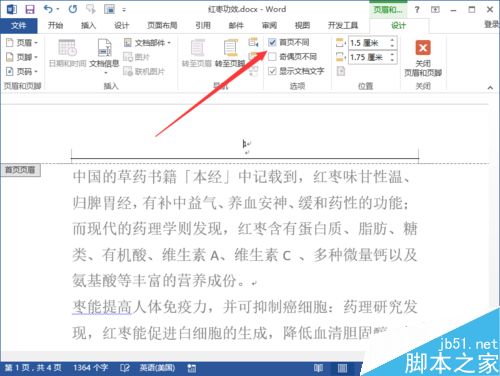Increase header top distance 1.5 cm spinner
The height and width of the screenshot is (376, 500).
(392, 40)
